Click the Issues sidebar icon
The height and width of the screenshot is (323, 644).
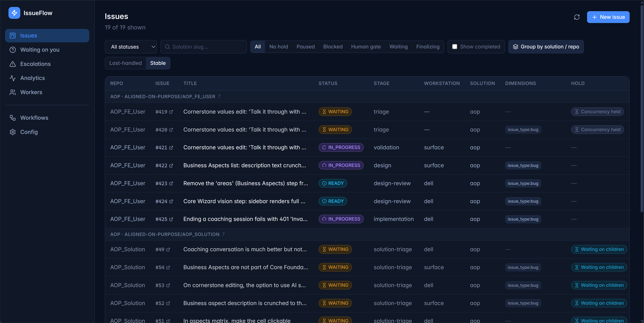(13, 36)
